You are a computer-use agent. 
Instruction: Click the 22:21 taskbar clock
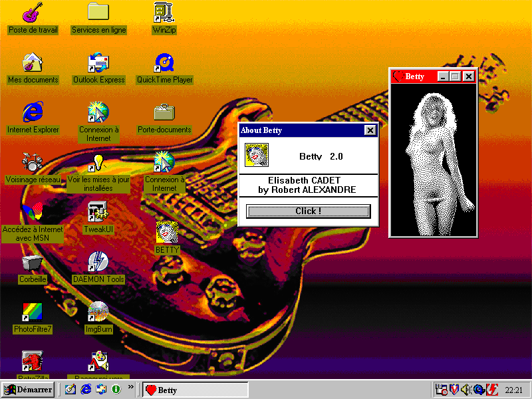(513, 390)
